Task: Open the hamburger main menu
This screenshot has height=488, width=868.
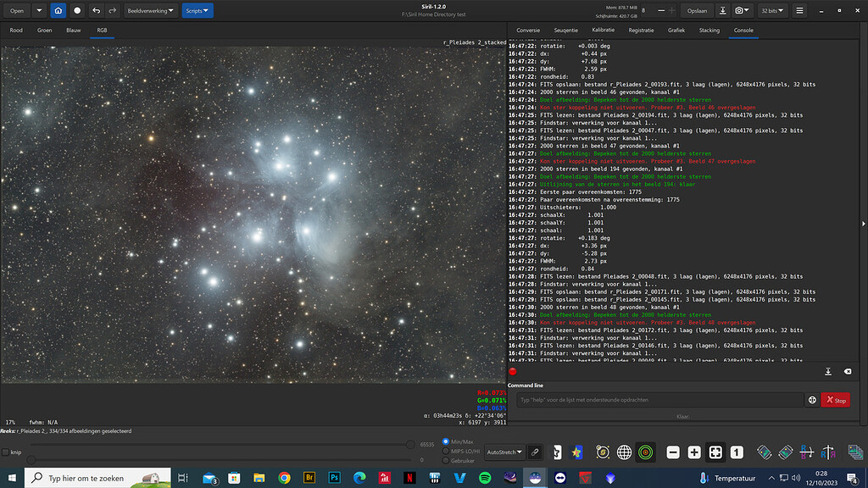Action: tap(799, 11)
